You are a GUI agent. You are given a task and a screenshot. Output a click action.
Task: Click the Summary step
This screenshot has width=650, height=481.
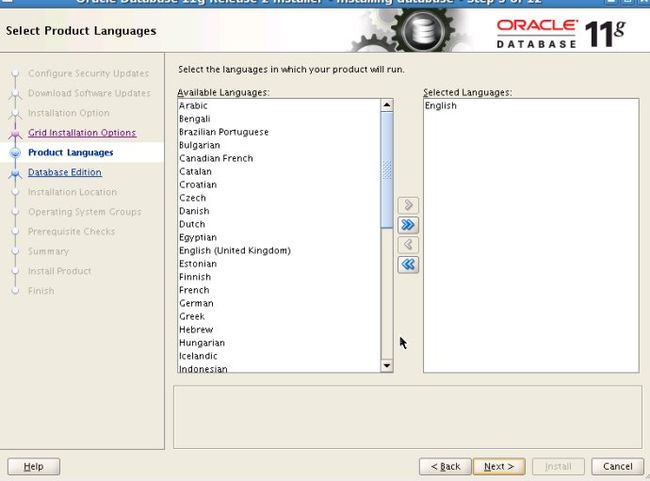point(48,251)
